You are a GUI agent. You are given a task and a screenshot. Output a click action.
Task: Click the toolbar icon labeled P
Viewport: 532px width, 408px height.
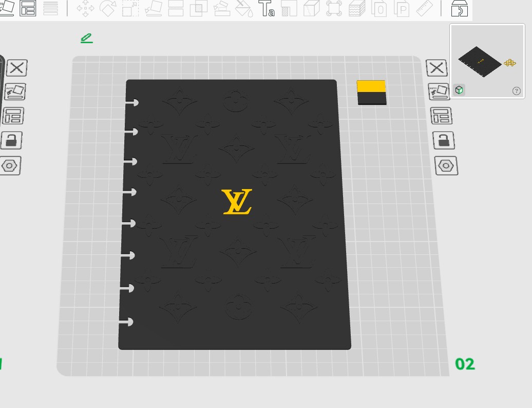[x=402, y=8]
